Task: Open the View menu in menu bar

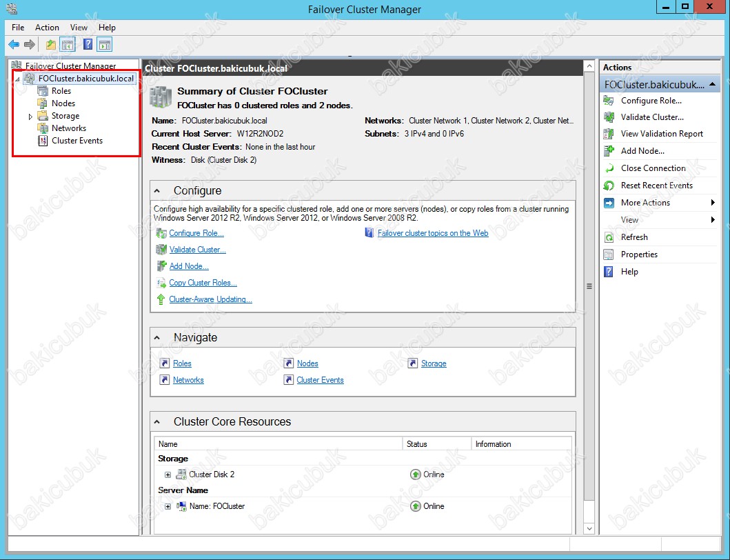Action: (79, 28)
